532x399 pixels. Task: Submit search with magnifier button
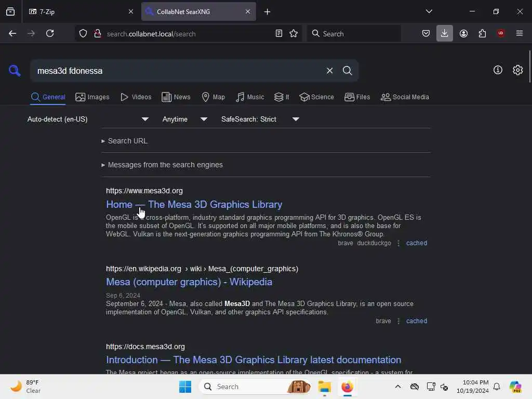tap(347, 71)
